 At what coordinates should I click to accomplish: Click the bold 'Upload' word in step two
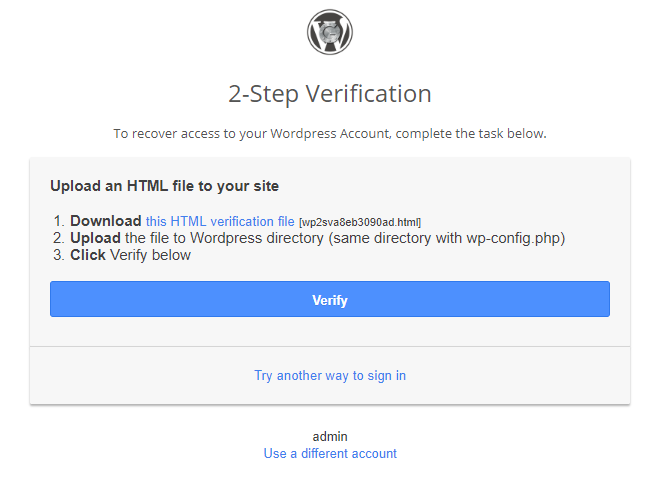point(95,238)
